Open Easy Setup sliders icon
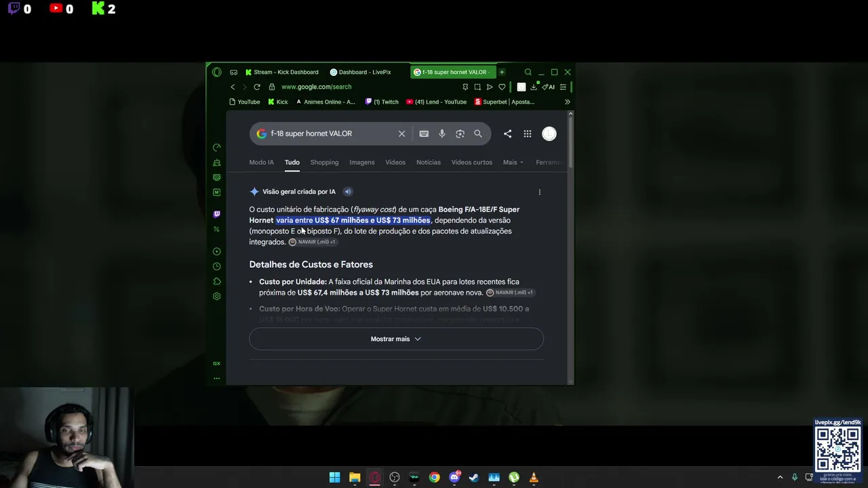Image resolution: width=868 pixels, height=488 pixels. coord(563,87)
